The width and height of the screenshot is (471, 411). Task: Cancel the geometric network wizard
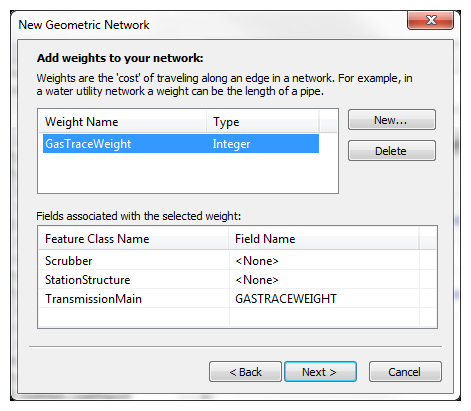coord(405,371)
